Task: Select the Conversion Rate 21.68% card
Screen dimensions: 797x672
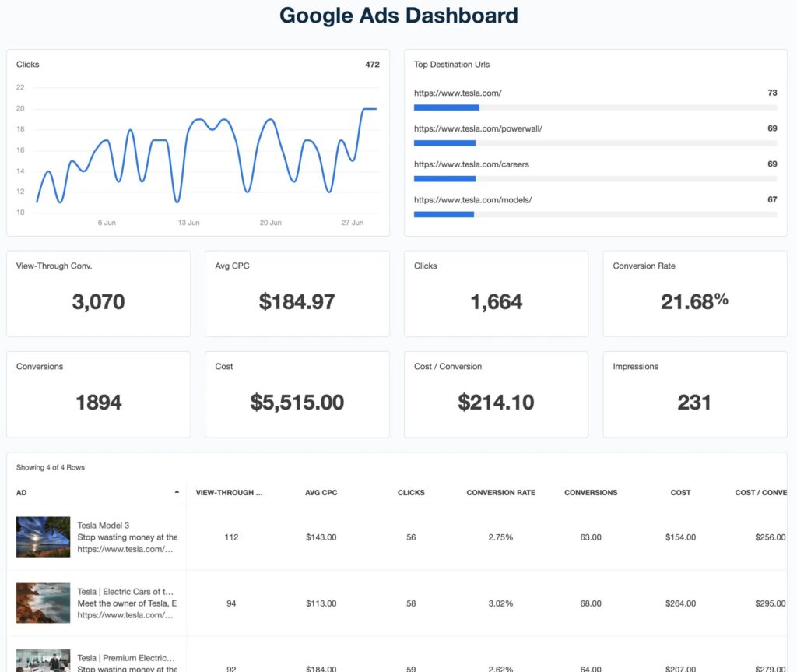Action: click(694, 294)
